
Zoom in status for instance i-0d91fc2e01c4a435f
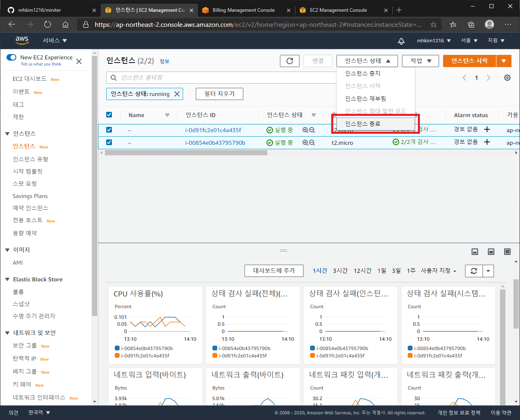(306, 130)
